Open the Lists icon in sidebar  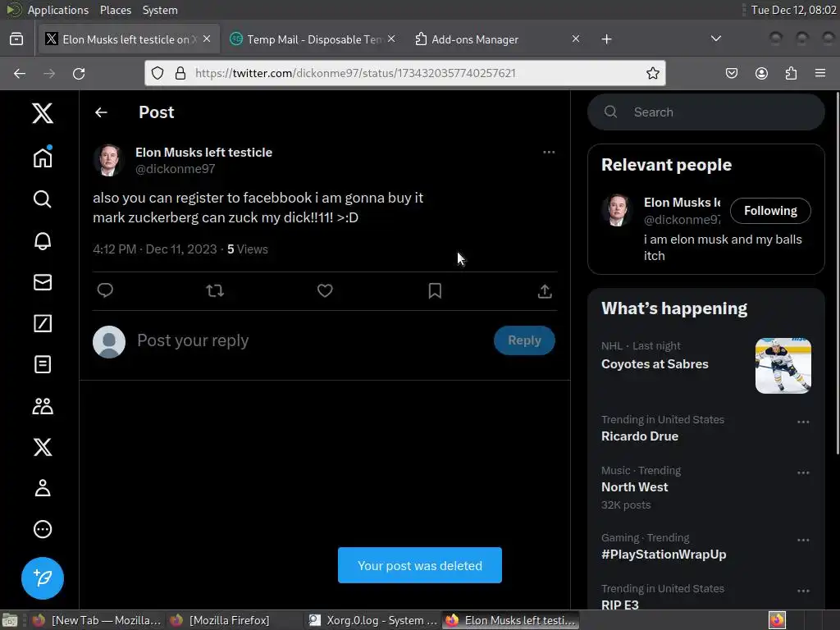coord(43,364)
